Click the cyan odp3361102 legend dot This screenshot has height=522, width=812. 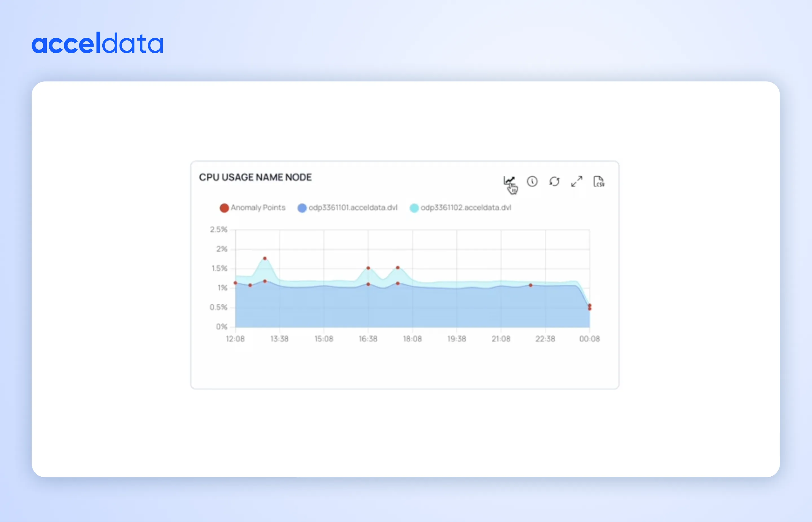(x=414, y=208)
